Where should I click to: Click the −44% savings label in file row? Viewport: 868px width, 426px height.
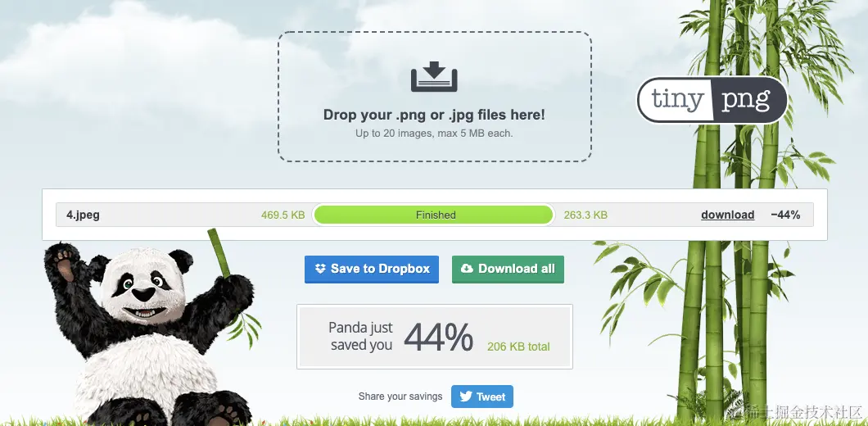point(785,215)
